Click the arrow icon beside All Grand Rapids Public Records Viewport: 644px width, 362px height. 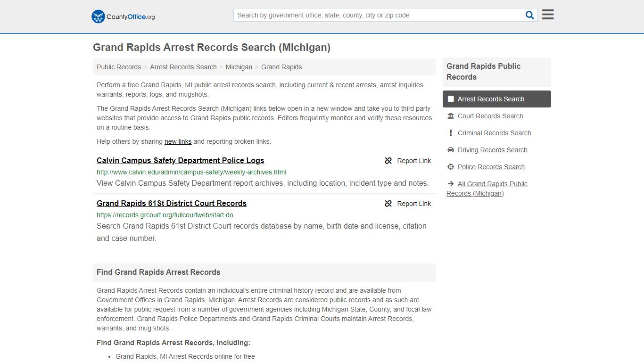coord(451,184)
